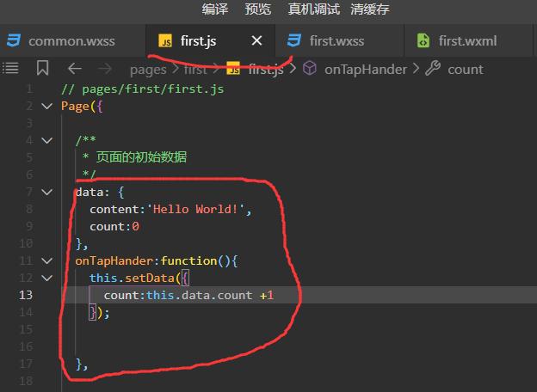The height and width of the screenshot is (392, 537).
Task: Click the first.wxml file icon
Action: click(x=423, y=40)
